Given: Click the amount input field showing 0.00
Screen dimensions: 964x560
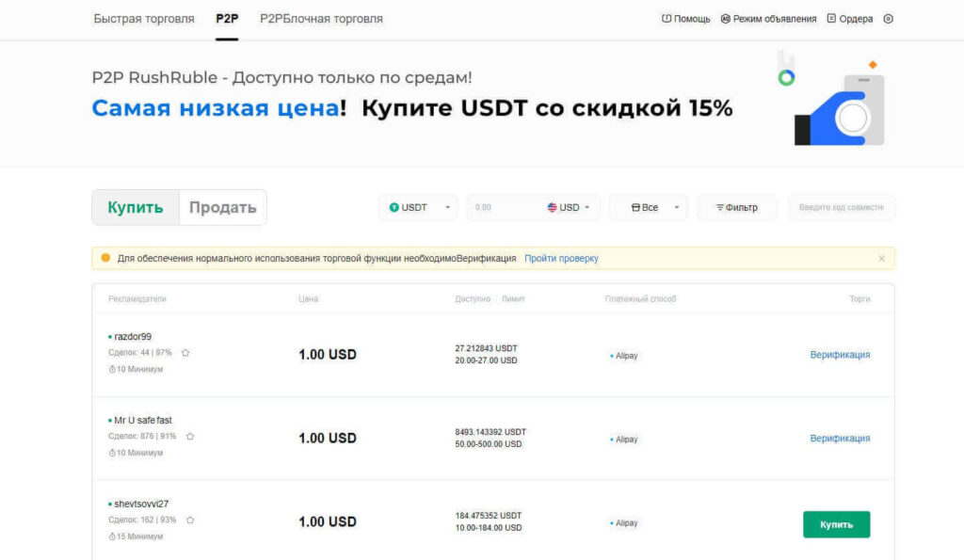Looking at the screenshot, I should point(490,207).
